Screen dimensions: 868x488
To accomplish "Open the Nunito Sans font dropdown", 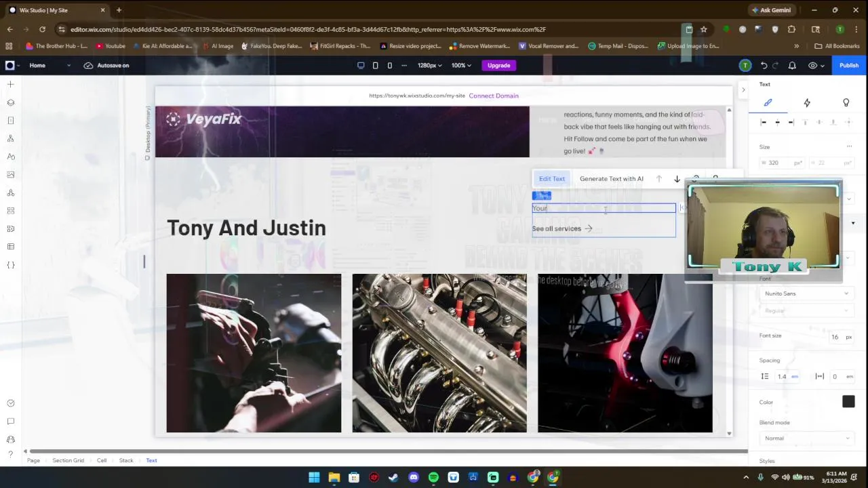I will tap(806, 293).
